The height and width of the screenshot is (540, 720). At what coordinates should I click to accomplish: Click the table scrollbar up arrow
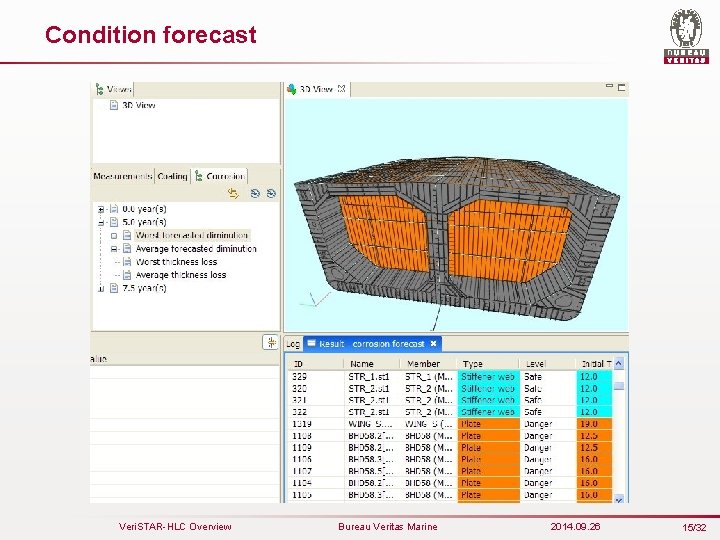point(619,364)
